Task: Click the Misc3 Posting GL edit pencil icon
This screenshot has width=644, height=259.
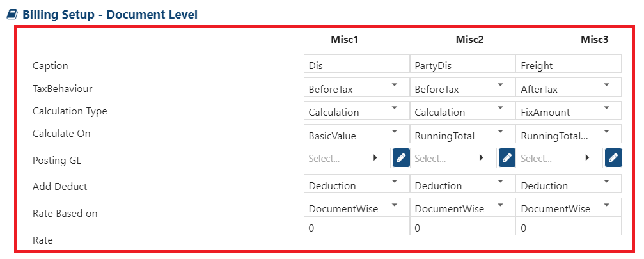Action: coord(613,157)
